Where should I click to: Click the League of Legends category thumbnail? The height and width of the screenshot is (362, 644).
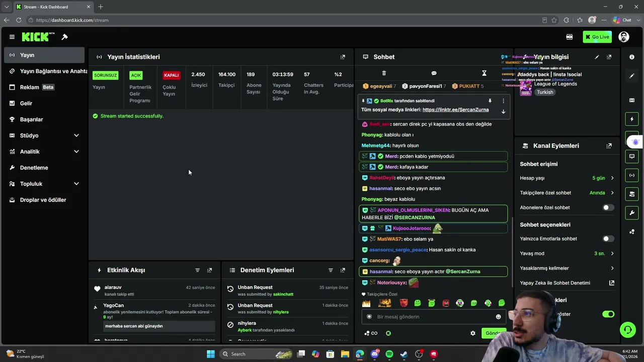click(526, 88)
